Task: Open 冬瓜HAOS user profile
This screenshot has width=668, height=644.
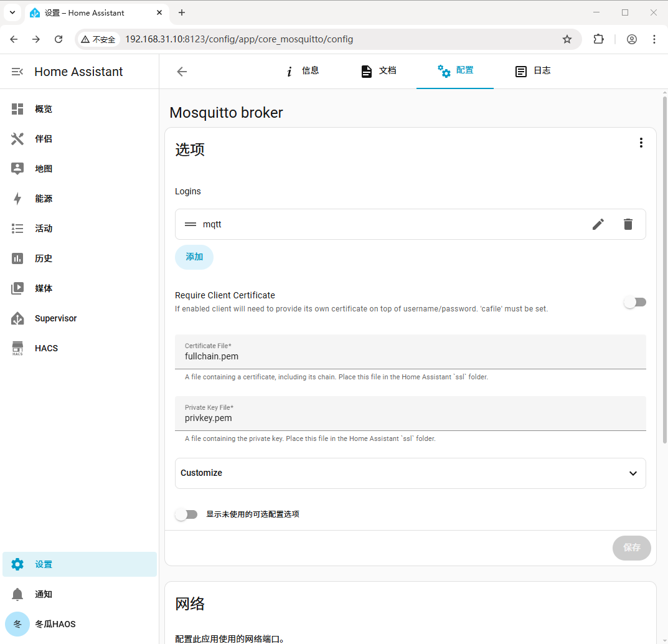Action: (79, 624)
